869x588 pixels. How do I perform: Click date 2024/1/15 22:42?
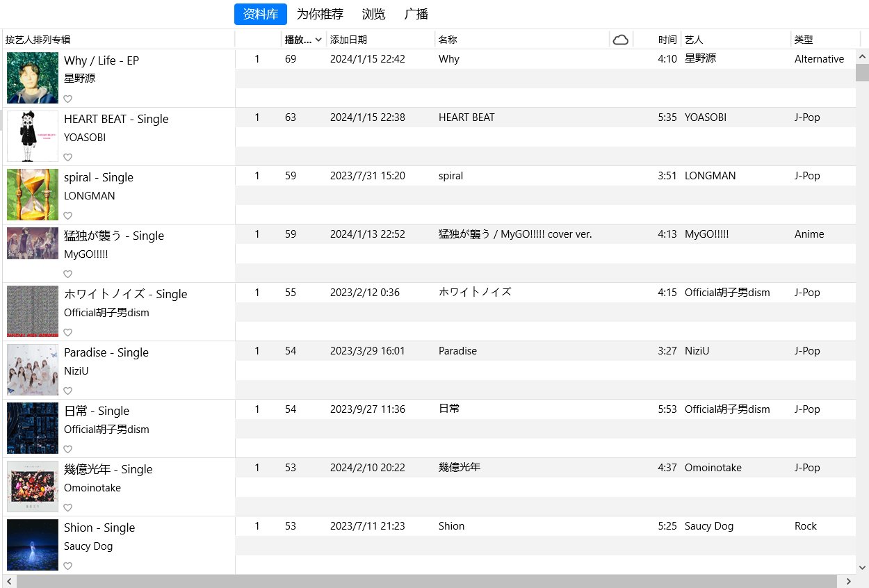pyautogui.click(x=368, y=59)
